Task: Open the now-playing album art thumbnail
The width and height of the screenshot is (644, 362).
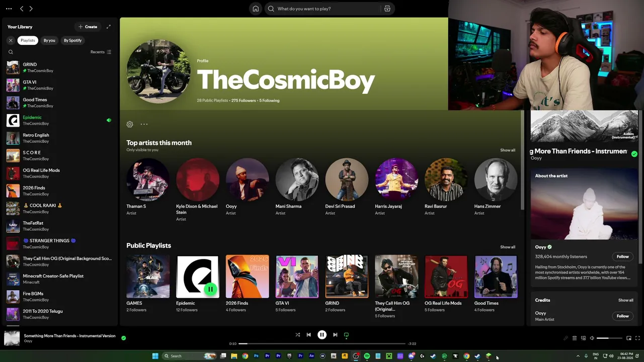Action: [12, 338]
